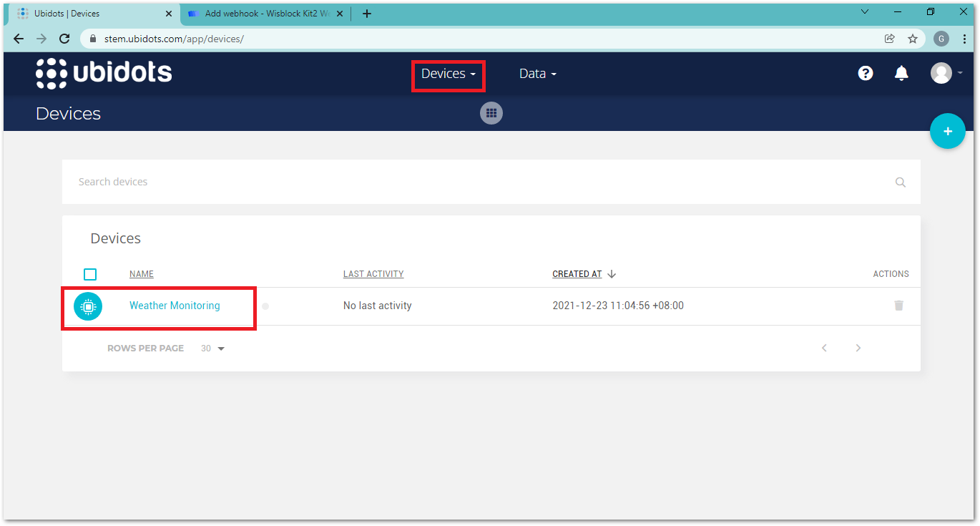Sort devices by Created At column
980x526 pixels.
click(x=577, y=274)
